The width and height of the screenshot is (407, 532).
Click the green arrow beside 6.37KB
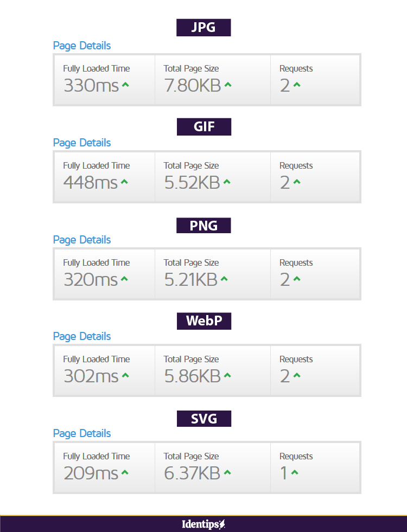tap(227, 473)
